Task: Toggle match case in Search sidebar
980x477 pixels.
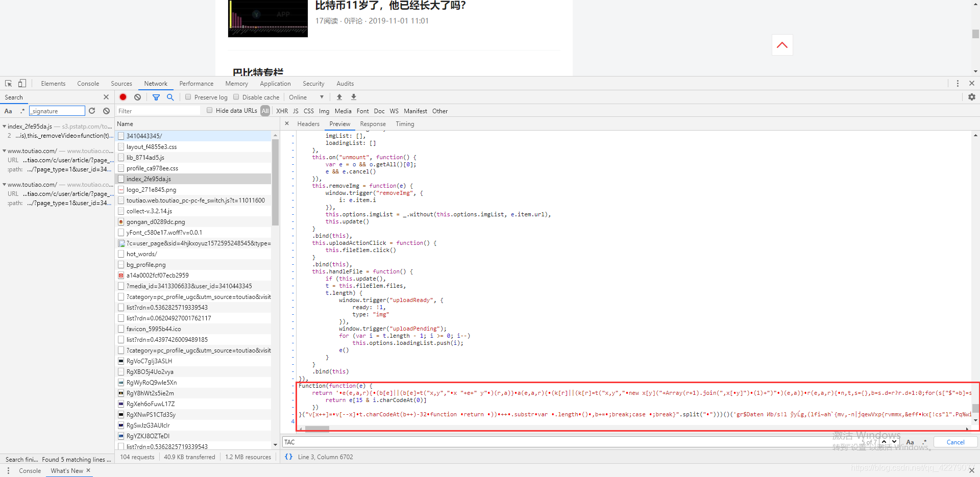Action: pos(8,111)
